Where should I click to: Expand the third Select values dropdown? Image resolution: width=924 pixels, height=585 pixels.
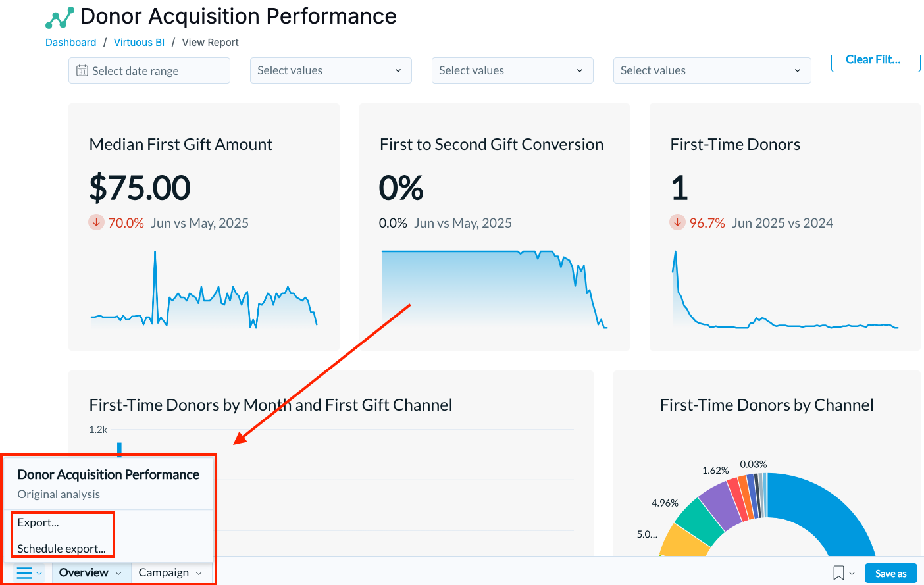(711, 70)
